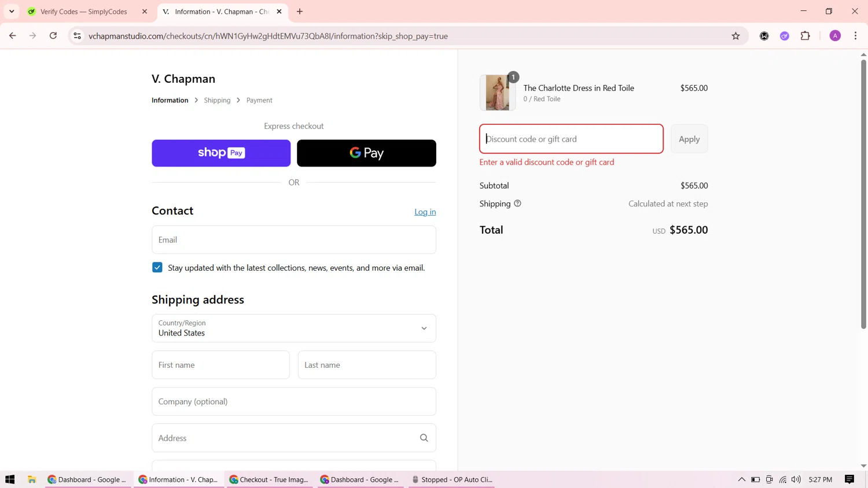Show shipping policy help question icon
Screen dimensions: 868x488
pos(517,204)
